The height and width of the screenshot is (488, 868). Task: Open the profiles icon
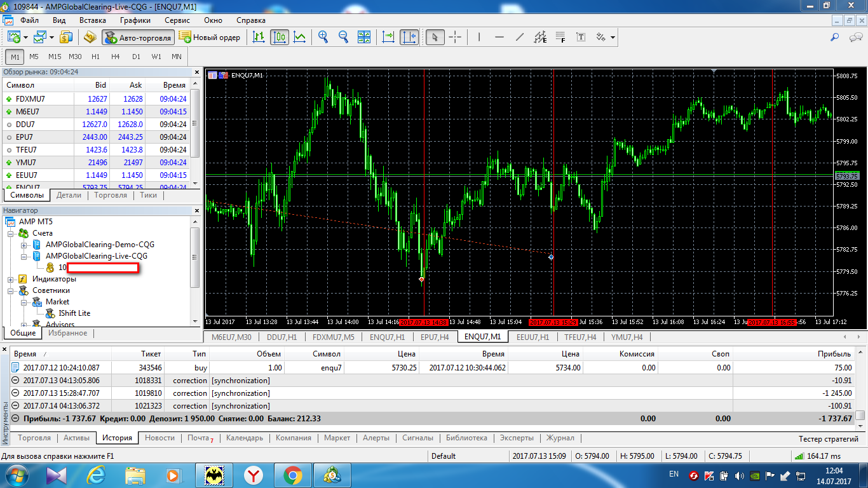pos(40,37)
